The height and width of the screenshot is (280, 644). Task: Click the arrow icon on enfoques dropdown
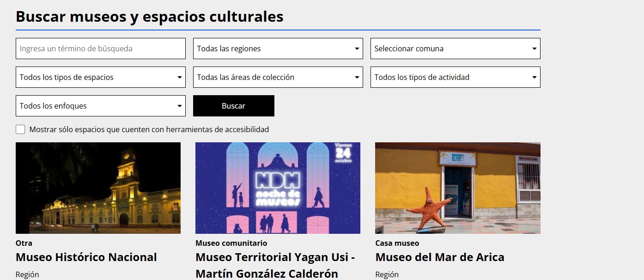(x=180, y=106)
